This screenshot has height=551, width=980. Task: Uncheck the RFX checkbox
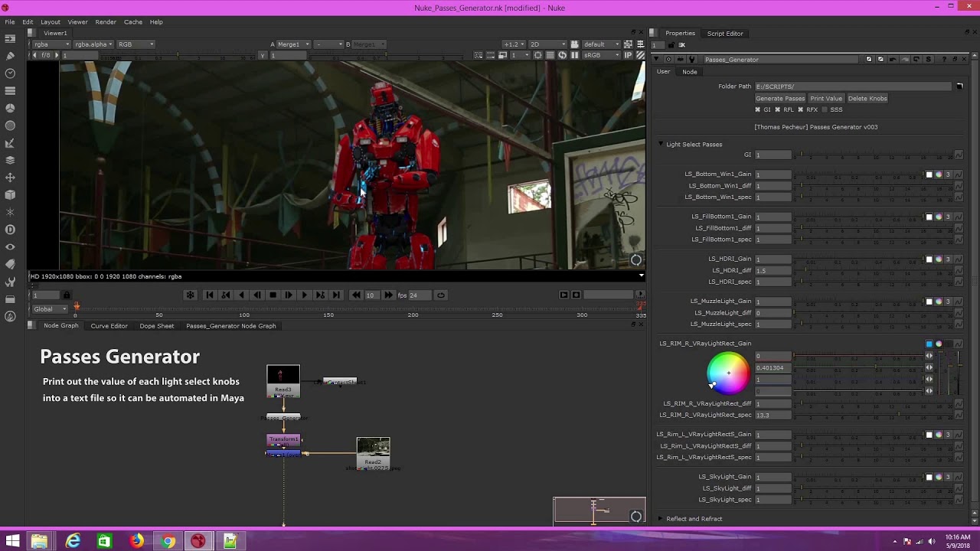(x=801, y=109)
